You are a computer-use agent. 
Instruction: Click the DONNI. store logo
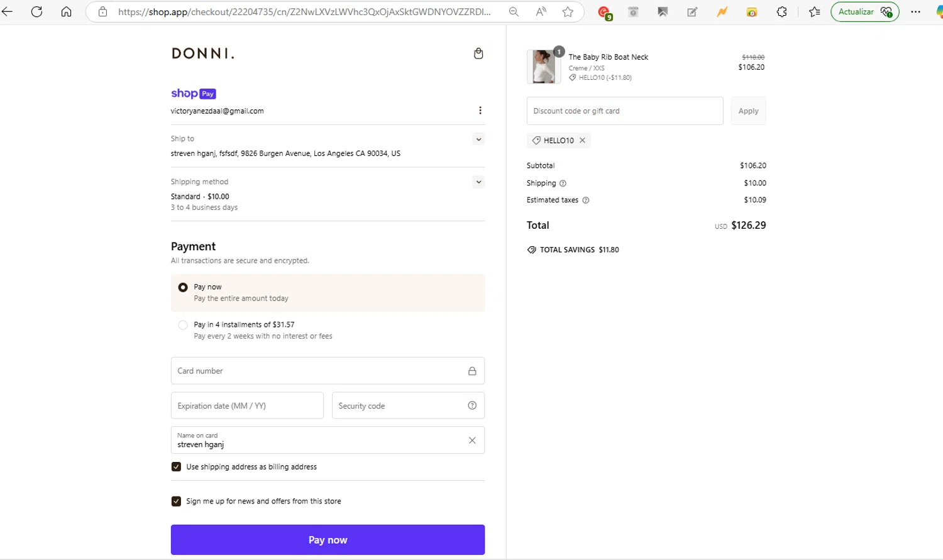(x=202, y=53)
